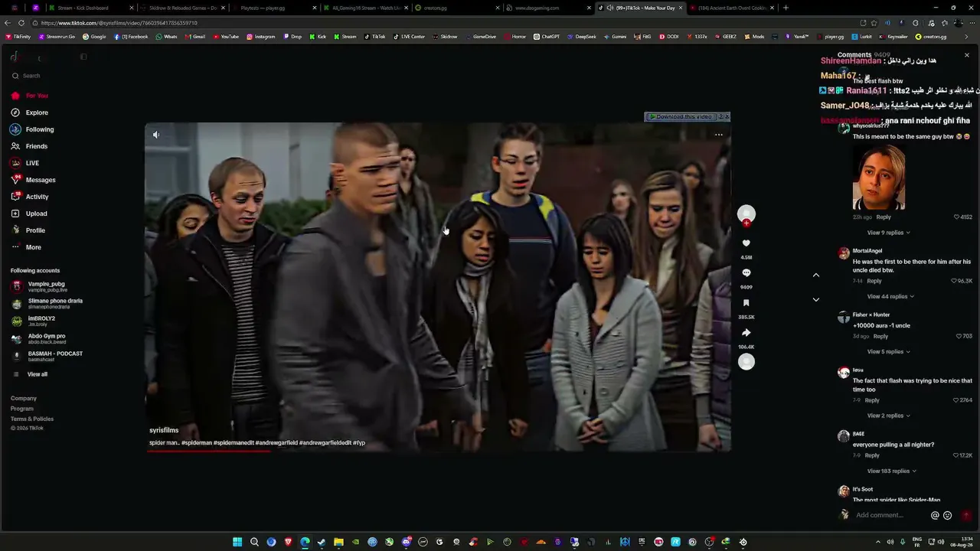This screenshot has width=980, height=551.
Task: Open the Terms & Policies footer link
Action: 32,419
